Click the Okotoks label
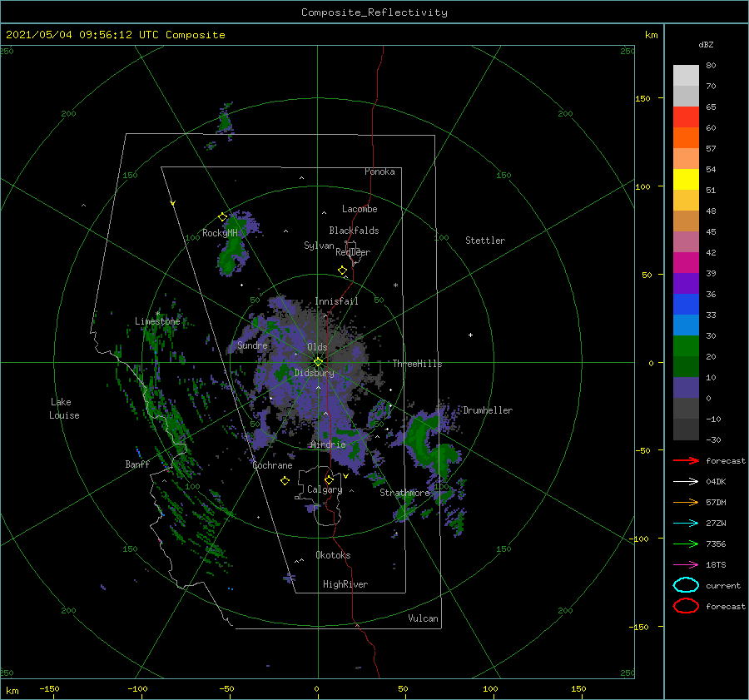Screen dimensions: 749x700 pos(333,555)
